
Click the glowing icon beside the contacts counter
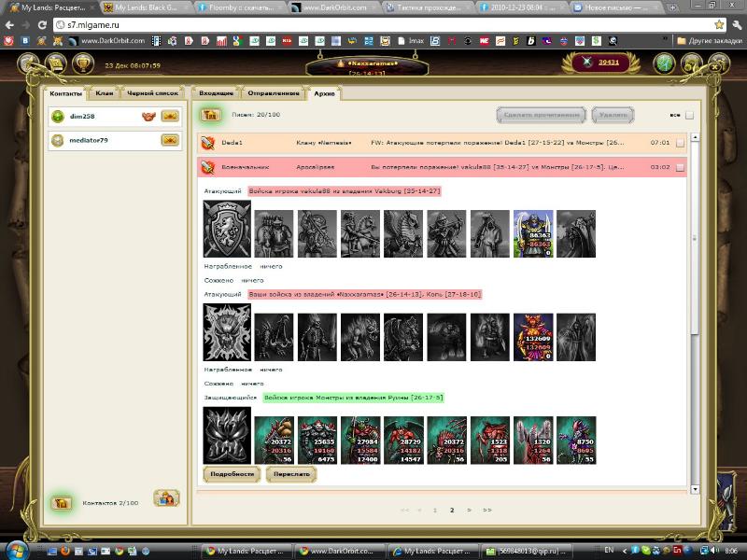click(x=62, y=503)
